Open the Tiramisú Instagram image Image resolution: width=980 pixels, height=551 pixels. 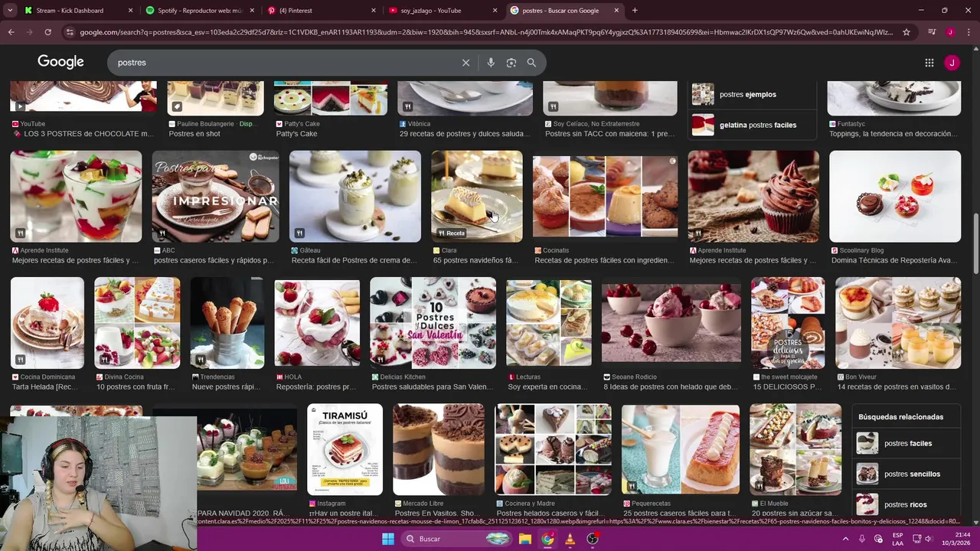(345, 450)
